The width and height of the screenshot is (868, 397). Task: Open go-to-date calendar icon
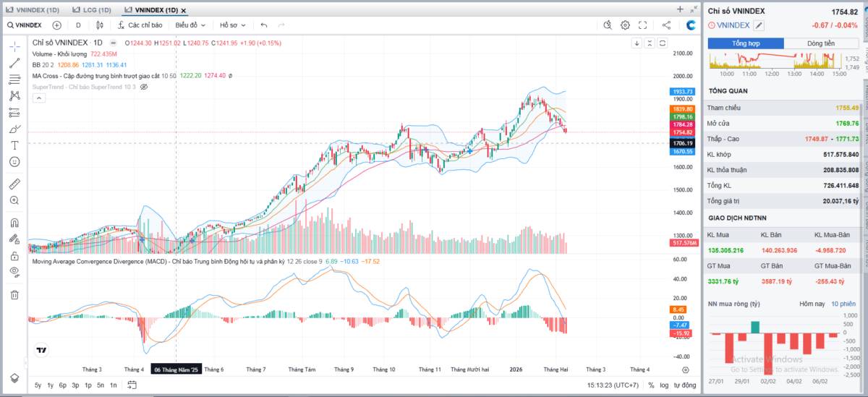133,385
